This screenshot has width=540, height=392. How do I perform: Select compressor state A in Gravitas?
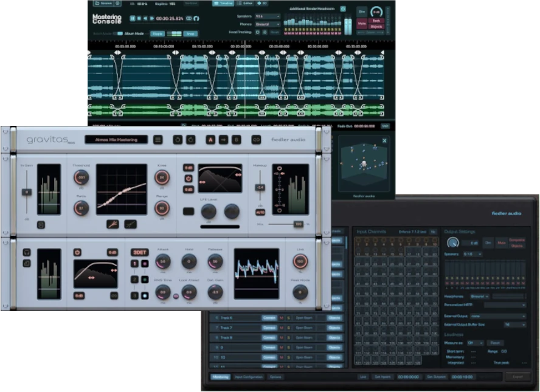(x=210, y=140)
